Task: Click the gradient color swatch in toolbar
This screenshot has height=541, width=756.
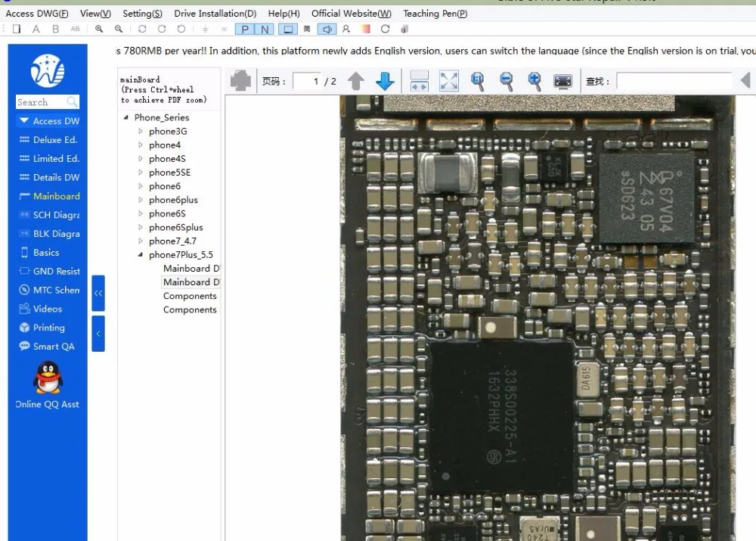Action: click(x=366, y=30)
